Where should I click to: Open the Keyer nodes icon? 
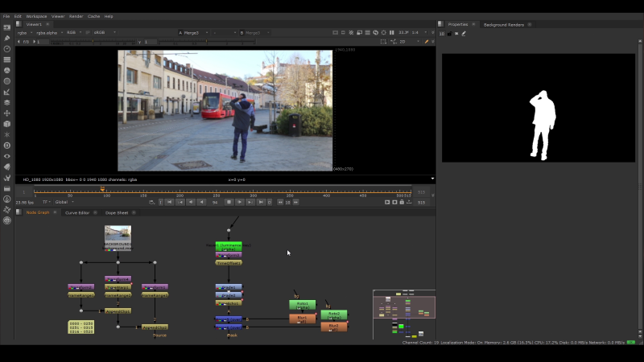pyautogui.click(x=7, y=92)
